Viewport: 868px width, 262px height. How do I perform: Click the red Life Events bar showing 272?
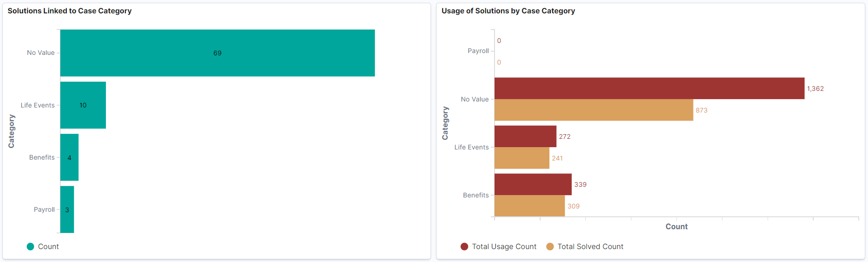pos(525,137)
